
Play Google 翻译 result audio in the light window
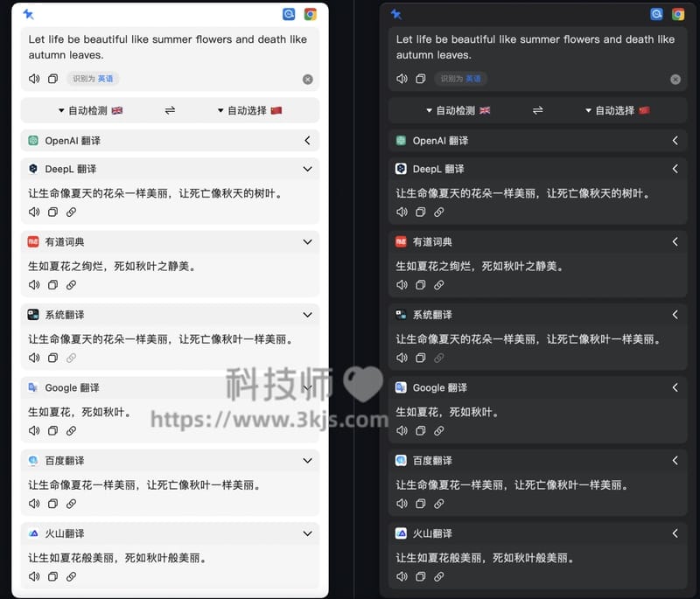(34, 430)
